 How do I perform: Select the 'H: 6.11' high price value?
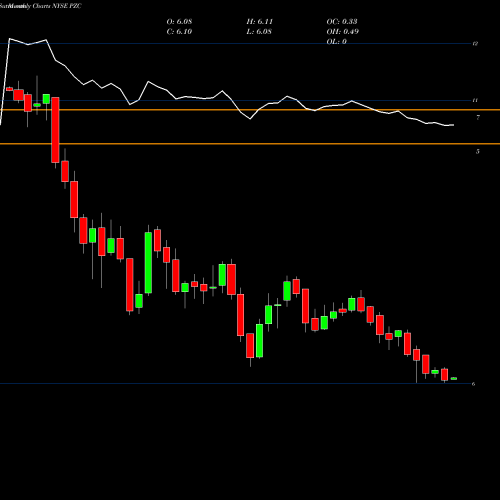(260, 22)
